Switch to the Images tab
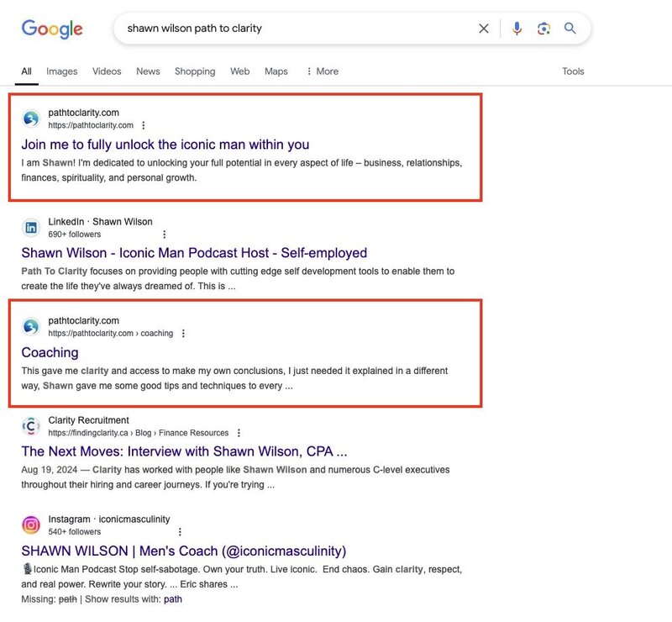Screen dimensions: 672x622 61,71
